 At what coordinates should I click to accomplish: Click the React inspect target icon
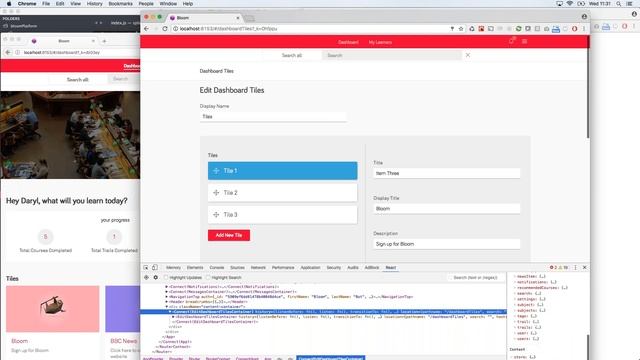[x=146, y=278]
